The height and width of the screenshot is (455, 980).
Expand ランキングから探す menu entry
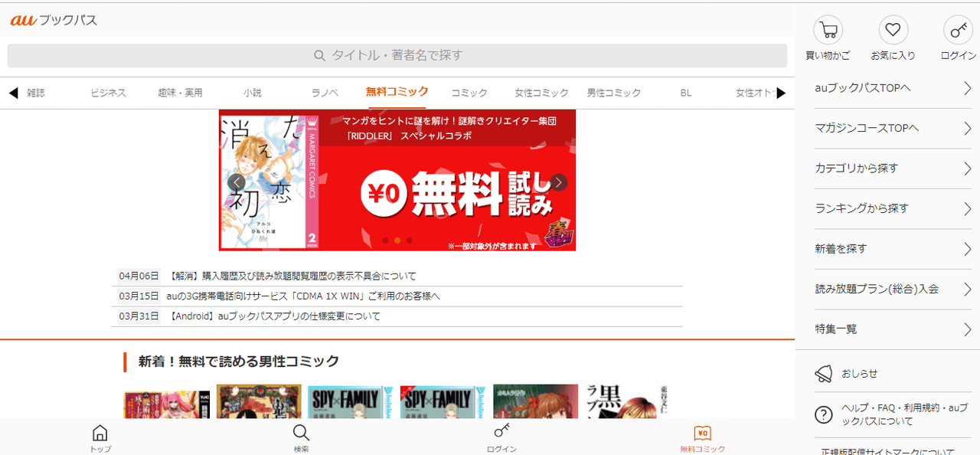pyautogui.click(x=893, y=208)
